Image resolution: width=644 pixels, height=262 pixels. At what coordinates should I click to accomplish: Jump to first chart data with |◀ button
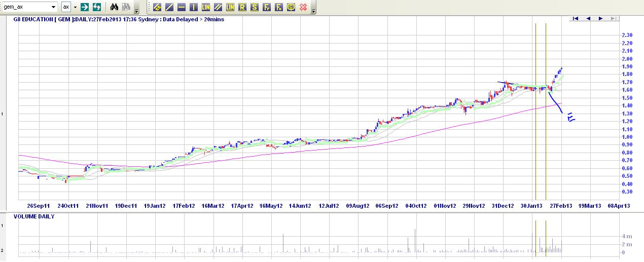coord(575,19)
